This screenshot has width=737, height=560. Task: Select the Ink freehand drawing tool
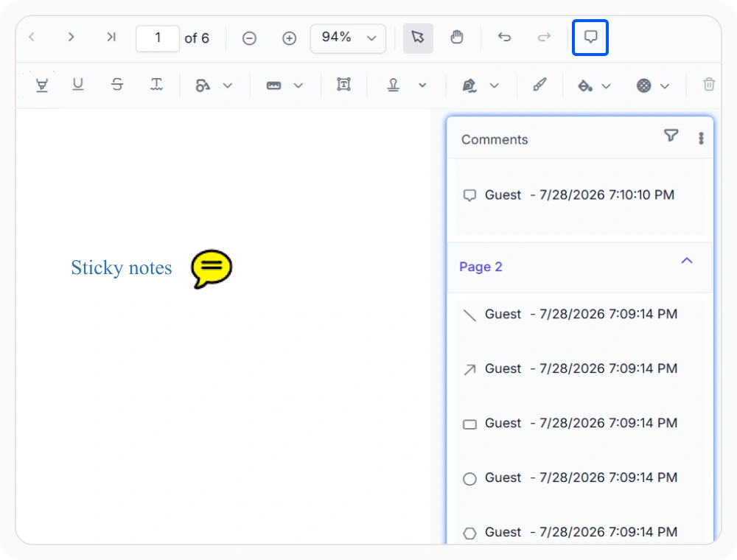(x=539, y=85)
